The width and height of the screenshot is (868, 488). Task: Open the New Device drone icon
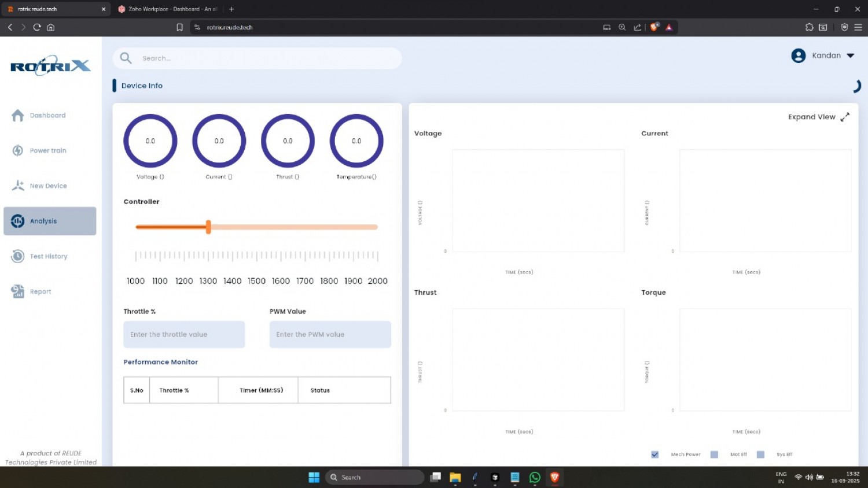[x=18, y=186]
